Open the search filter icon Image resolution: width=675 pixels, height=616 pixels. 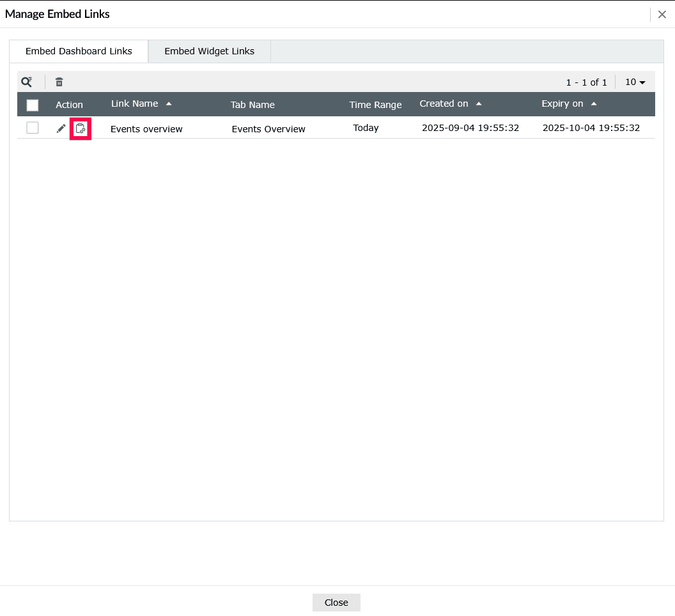[x=27, y=82]
